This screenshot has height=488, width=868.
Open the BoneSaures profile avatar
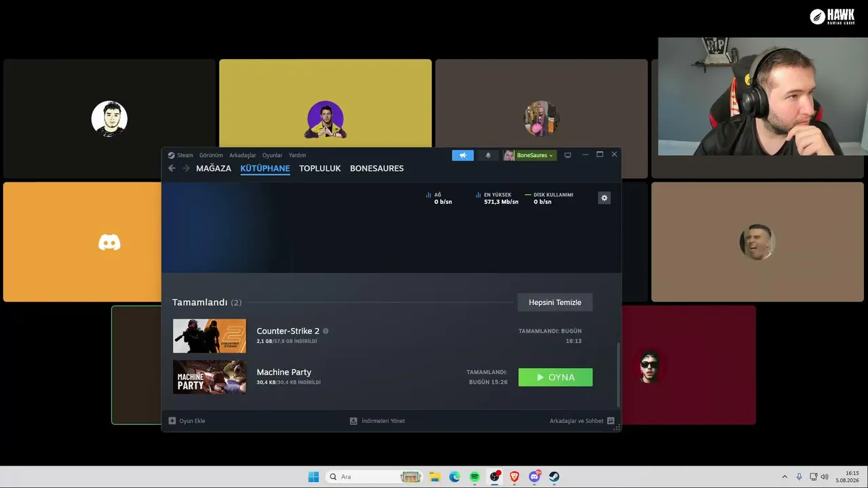[x=509, y=155]
